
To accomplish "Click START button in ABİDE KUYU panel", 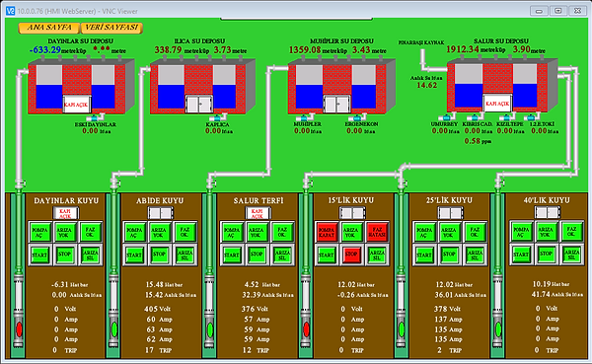I will tap(134, 255).
